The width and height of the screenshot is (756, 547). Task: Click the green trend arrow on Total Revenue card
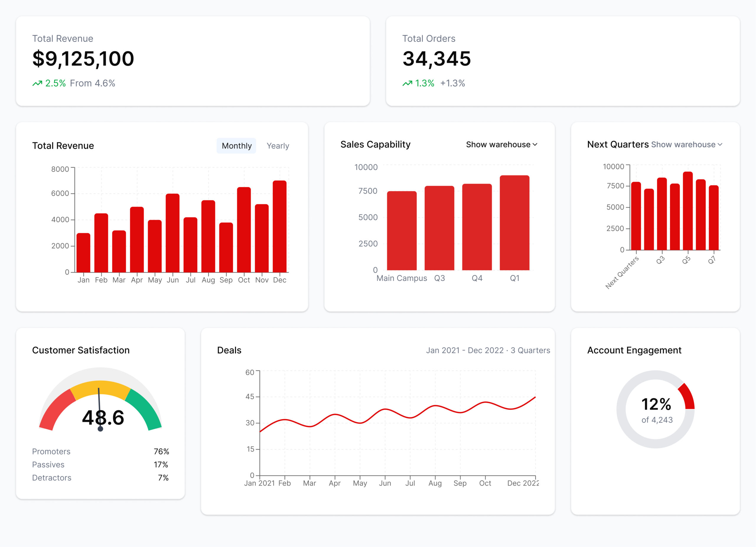point(38,83)
